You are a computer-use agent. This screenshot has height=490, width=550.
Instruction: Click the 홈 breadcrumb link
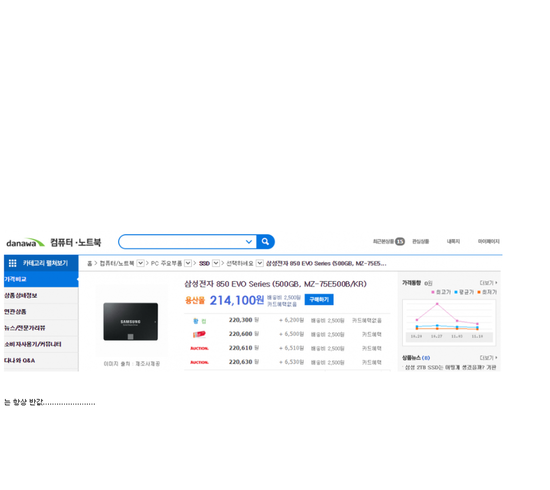click(x=89, y=263)
